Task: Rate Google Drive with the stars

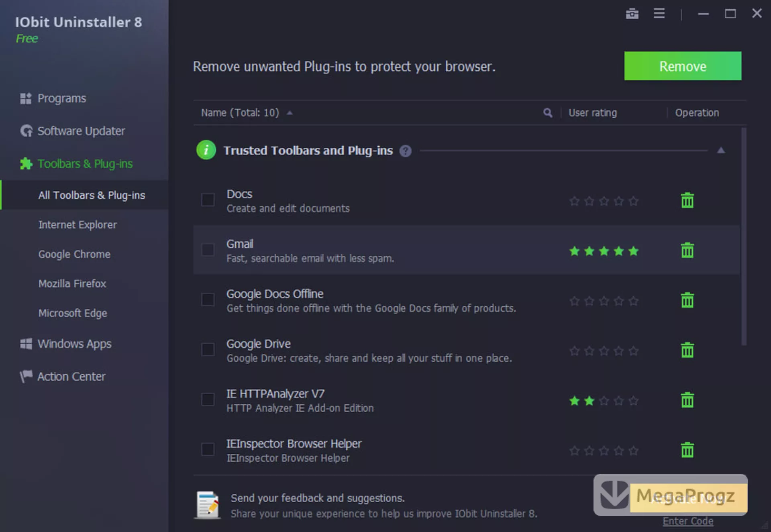Action: [x=604, y=351]
